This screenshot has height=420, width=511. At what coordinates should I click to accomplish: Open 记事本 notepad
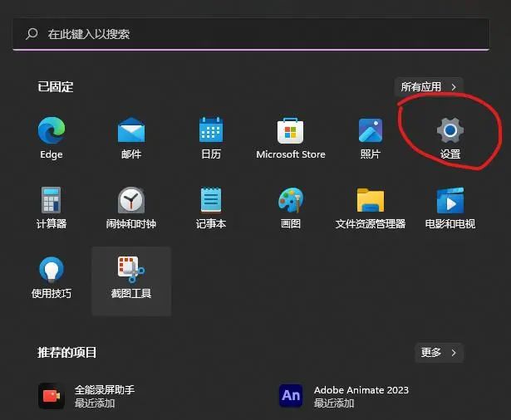click(x=211, y=208)
